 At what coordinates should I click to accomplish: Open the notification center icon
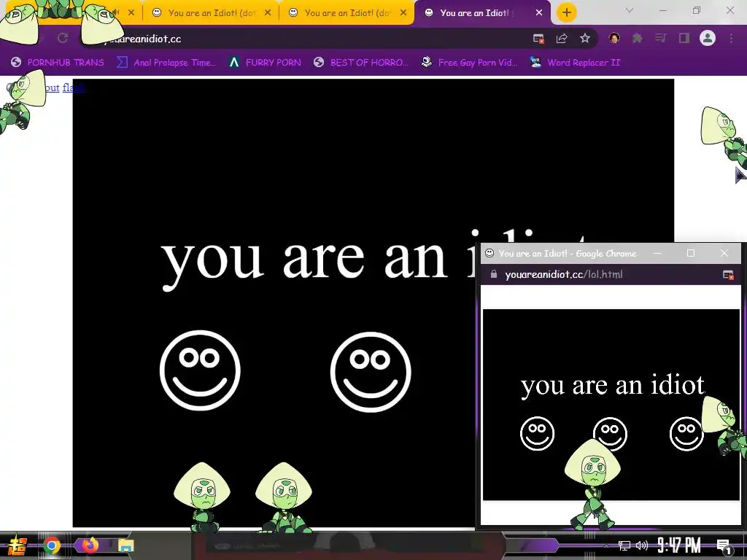724,546
